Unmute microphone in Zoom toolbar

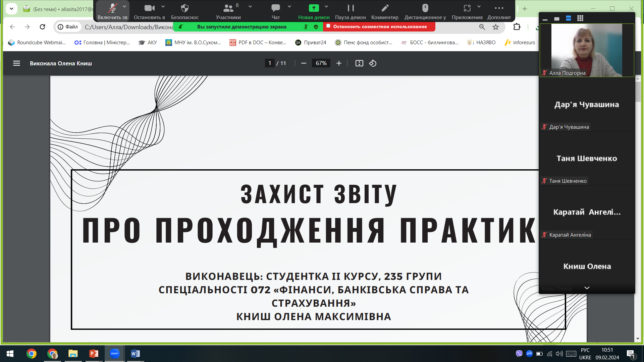click(x=112, y=11)
